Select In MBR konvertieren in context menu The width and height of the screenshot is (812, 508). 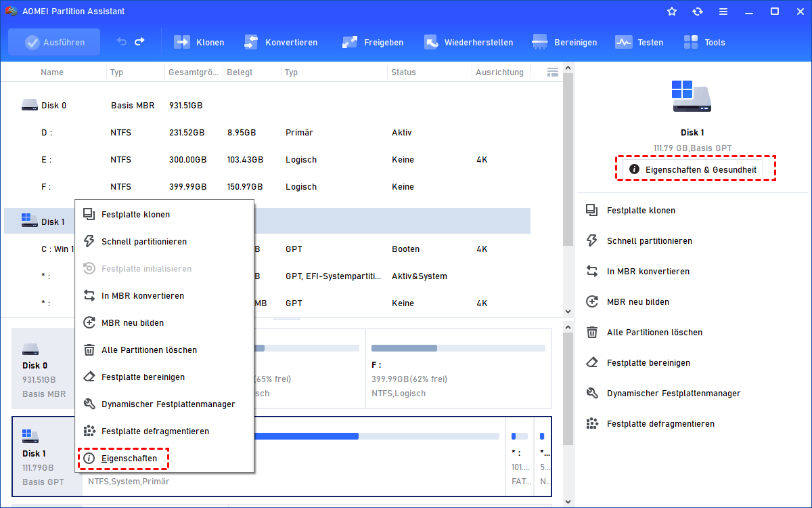(x=164, y=296)
